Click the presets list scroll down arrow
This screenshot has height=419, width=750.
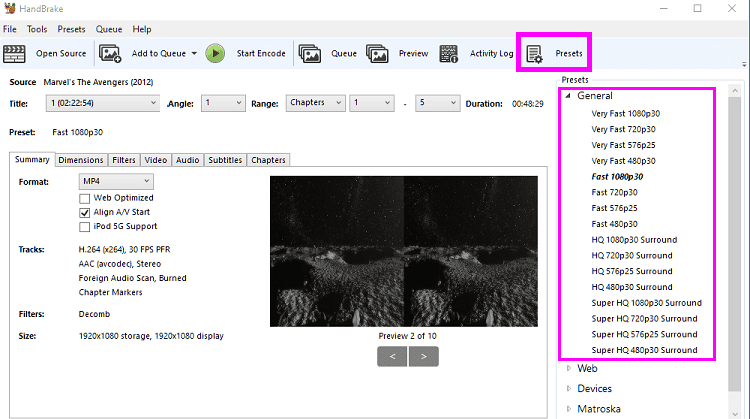pos(735,414)
